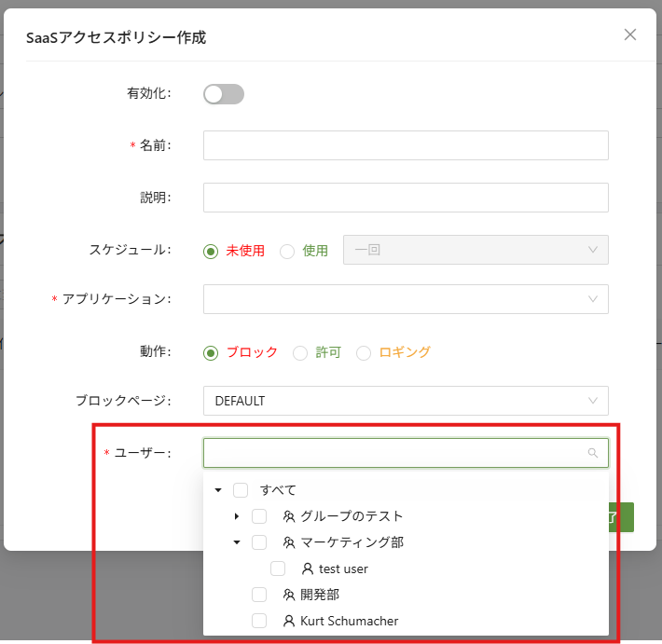Toggle the 有効化 enable switch
The height and width of the screenshot is (644, 662).
pos(223,94)
